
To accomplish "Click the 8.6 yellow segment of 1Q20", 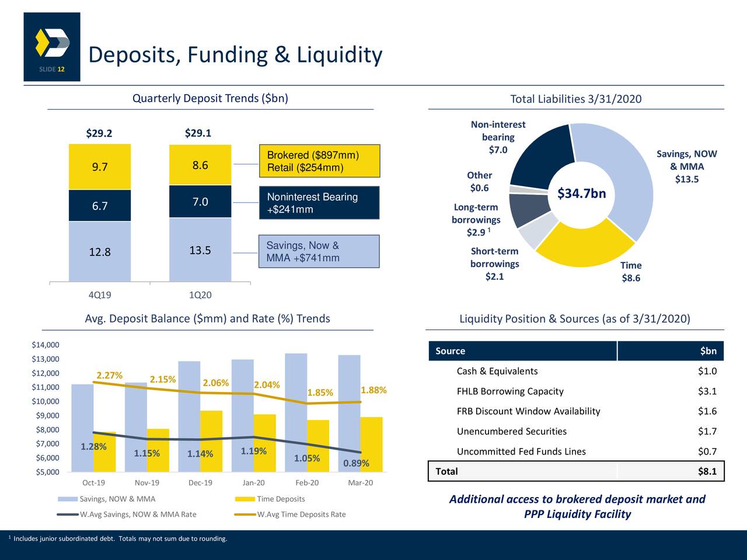I will (x=200, y=165).
